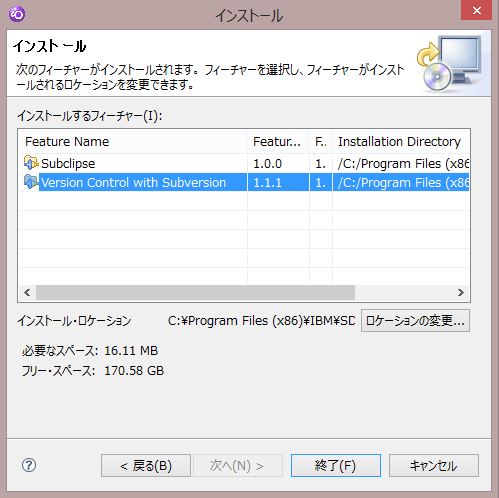
Task: Click the Installation Directory column header
Action: (x=400, y=142)
